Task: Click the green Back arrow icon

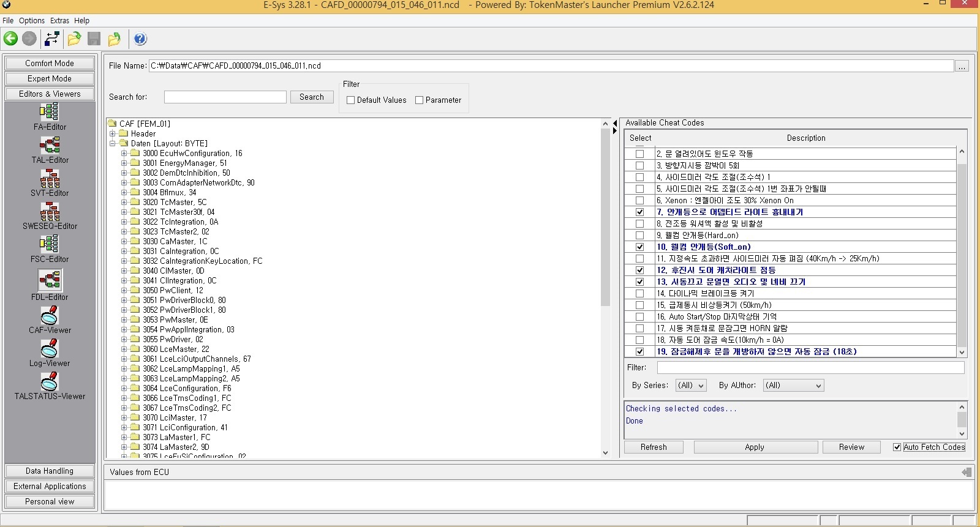Action: pyautogui.click(x=11, y=39)
